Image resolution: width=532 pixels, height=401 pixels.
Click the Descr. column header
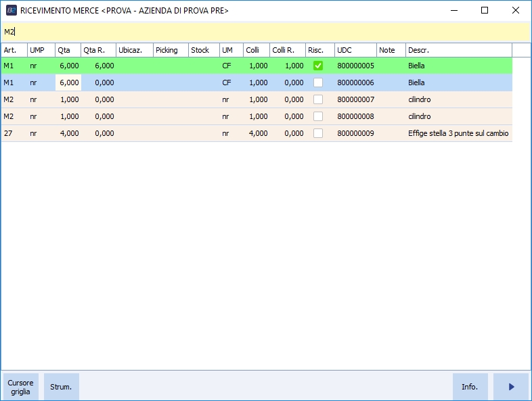459,50
